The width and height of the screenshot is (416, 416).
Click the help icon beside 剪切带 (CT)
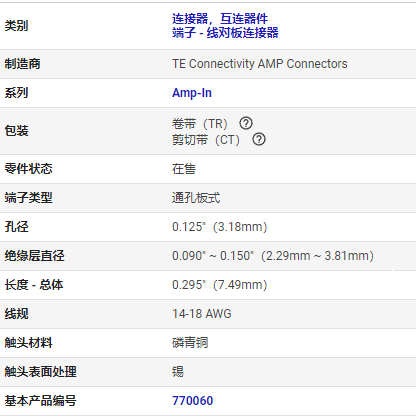click(259, 139)
